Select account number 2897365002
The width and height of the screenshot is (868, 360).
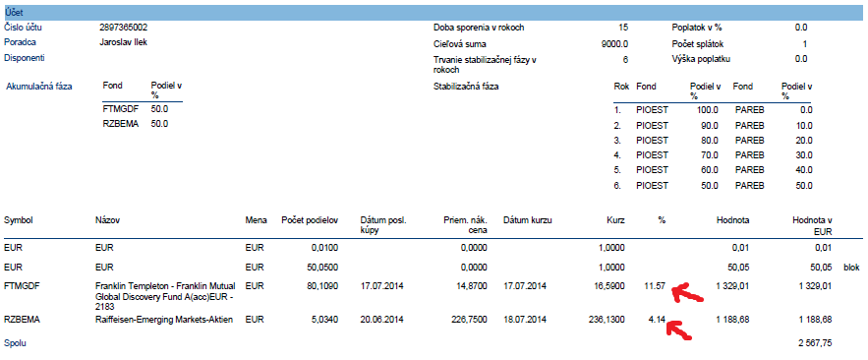click(124, 28)
